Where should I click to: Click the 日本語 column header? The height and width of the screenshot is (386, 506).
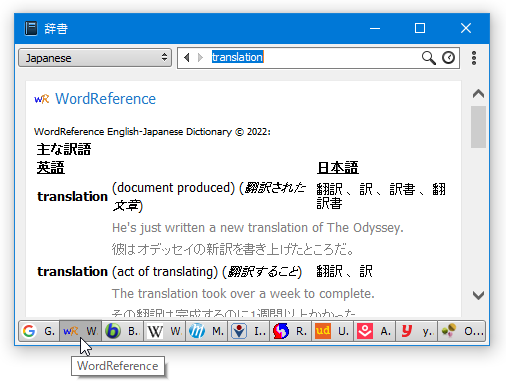tap(337, 167)
